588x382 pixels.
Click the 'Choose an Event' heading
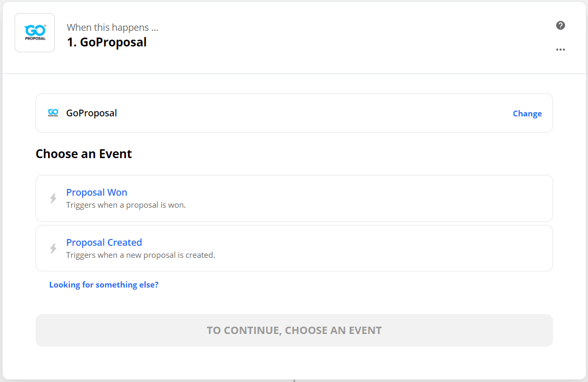84,154
